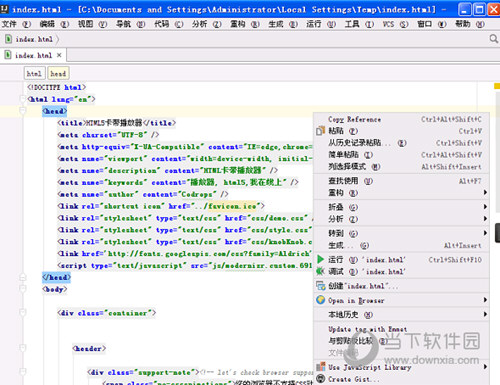This screenshot has height=385, width=500.
Task: Collapse the div container fold marker
Action: coord(23,313)
